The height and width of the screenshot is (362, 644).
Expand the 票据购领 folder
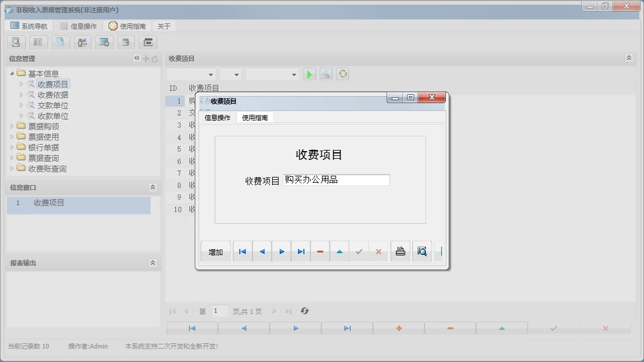[12, 125]
